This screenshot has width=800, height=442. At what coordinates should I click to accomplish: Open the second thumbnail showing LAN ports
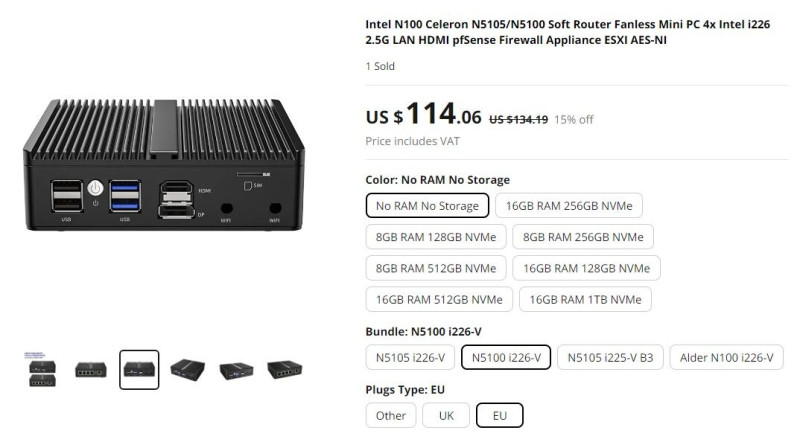coord(91,370)
